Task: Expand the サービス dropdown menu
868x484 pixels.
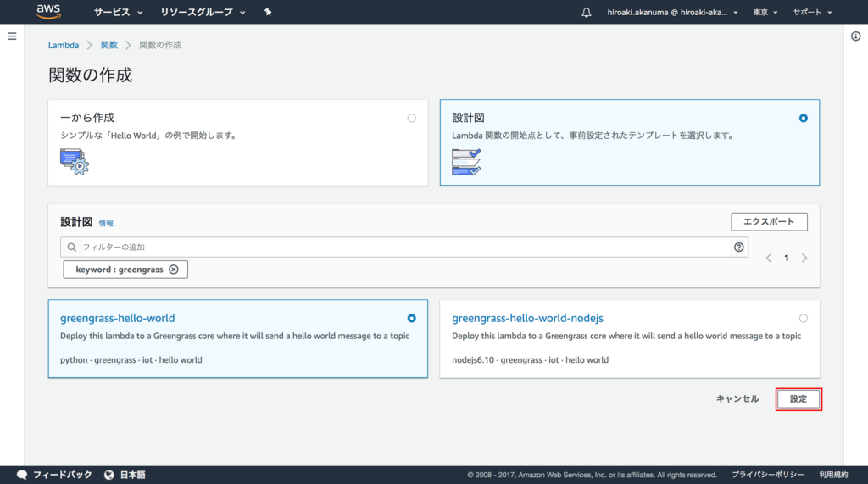Action: click(118, 12)
